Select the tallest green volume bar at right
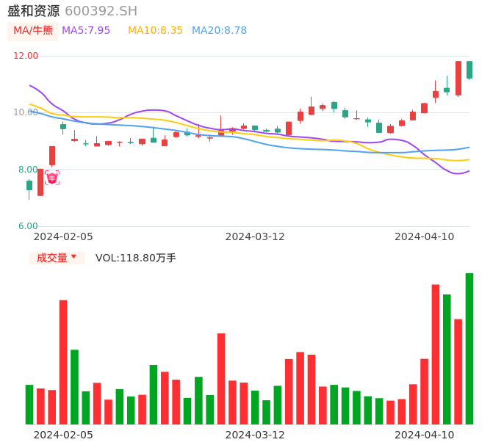 pyautogui.click(x=469, y=349)
